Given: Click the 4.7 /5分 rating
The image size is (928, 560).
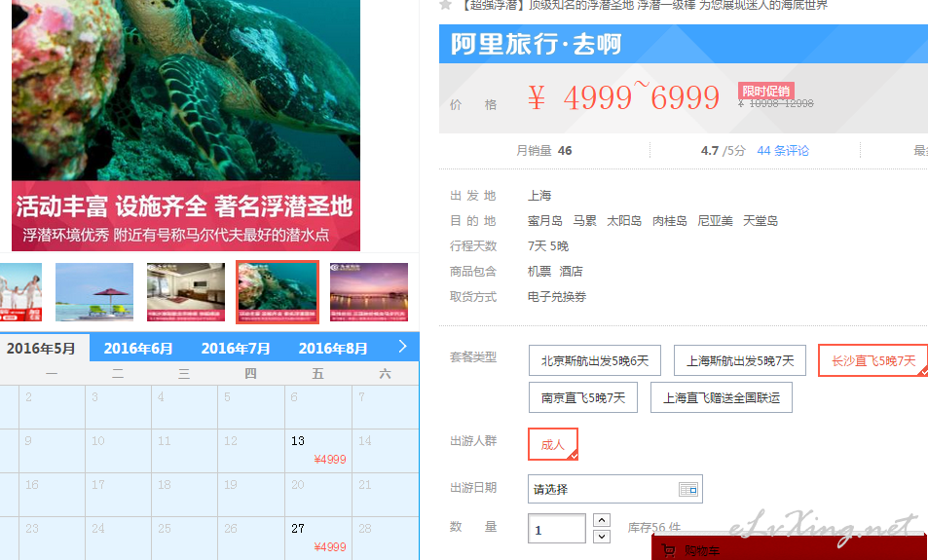Looking at the screenshot, I should (x=724, y=150).
